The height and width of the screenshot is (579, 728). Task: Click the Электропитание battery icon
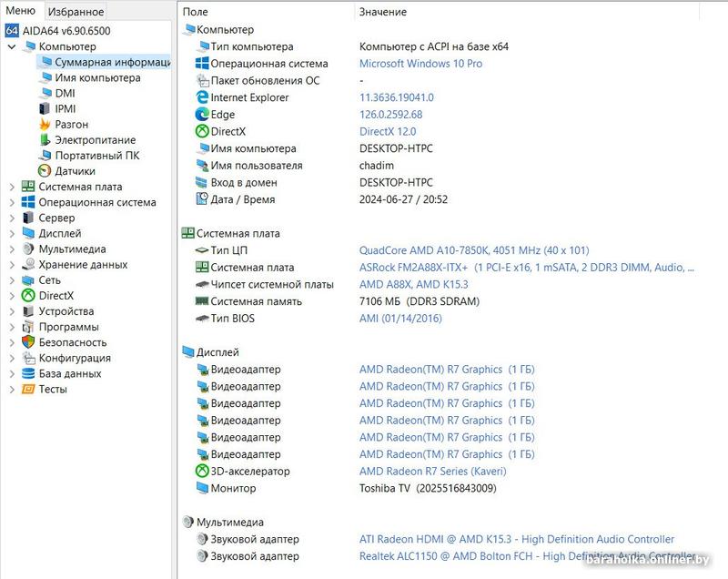[x=45, y=140]
